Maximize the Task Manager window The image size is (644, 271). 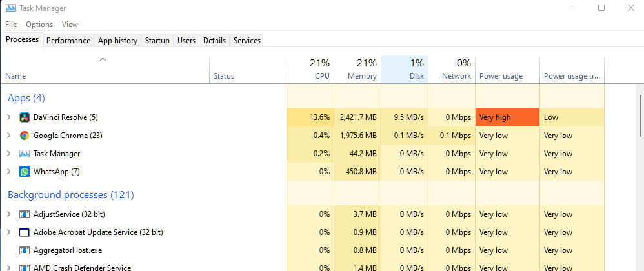[601, 8]
